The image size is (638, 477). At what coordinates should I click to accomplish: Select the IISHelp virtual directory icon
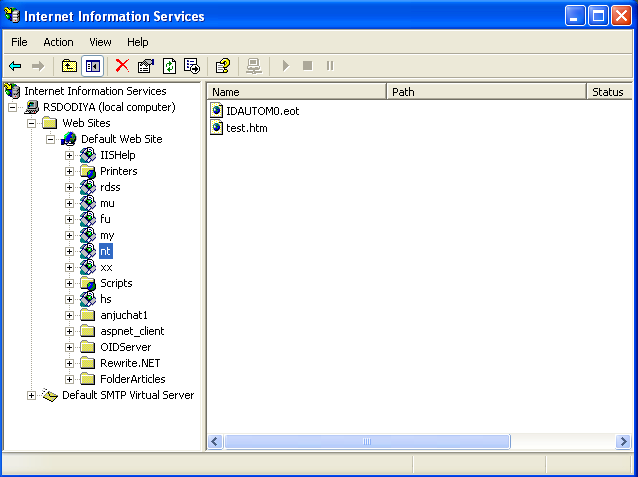point(88,155)
